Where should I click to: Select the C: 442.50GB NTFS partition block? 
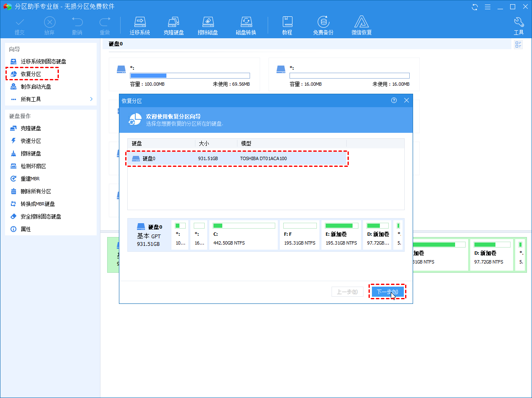pyautogui.click(x=244, y=235)
